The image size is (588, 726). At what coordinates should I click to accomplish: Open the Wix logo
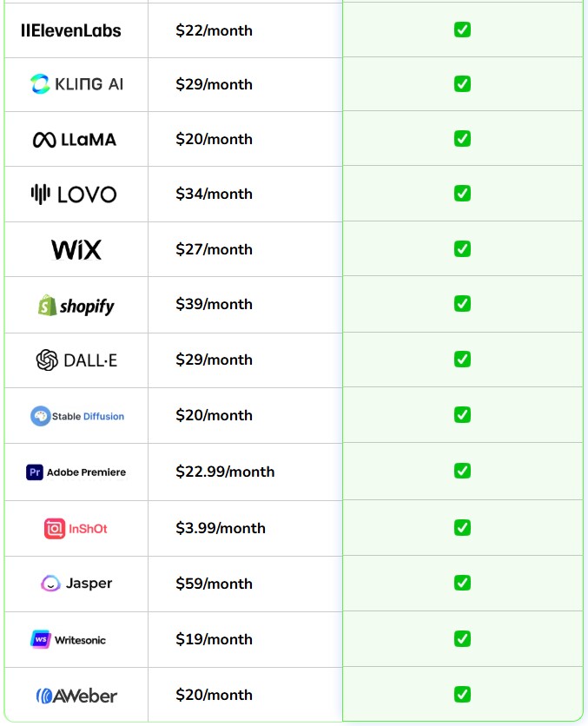click(x=76, y=250)
